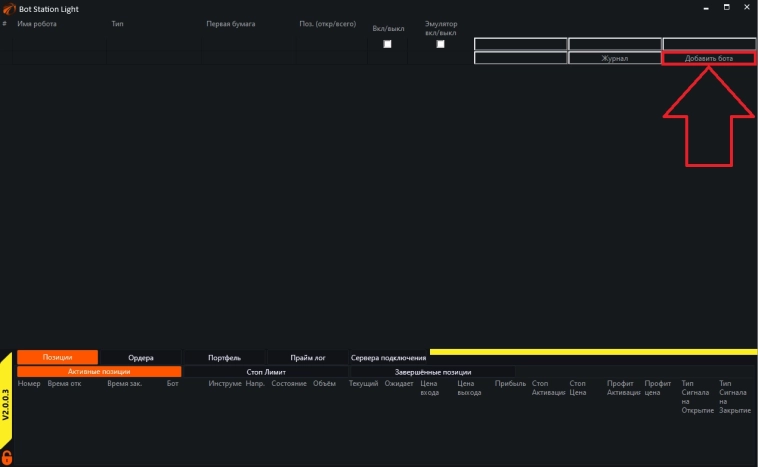Toggle the Вкл/выкл checkbox
Viewport: 758px width, 467px height.
pyautogui.click(x=388, y=44)
